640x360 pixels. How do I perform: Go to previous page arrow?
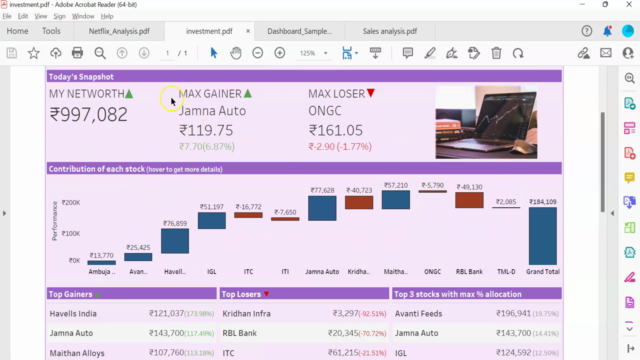pyautogui.click(x=122, y=53)
